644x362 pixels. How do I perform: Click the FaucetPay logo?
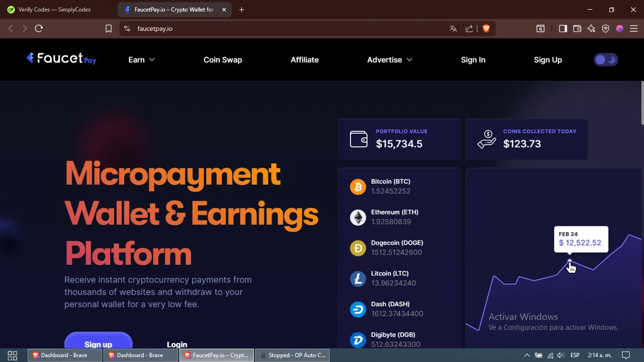pyautogui.click(x=61, y=58)
